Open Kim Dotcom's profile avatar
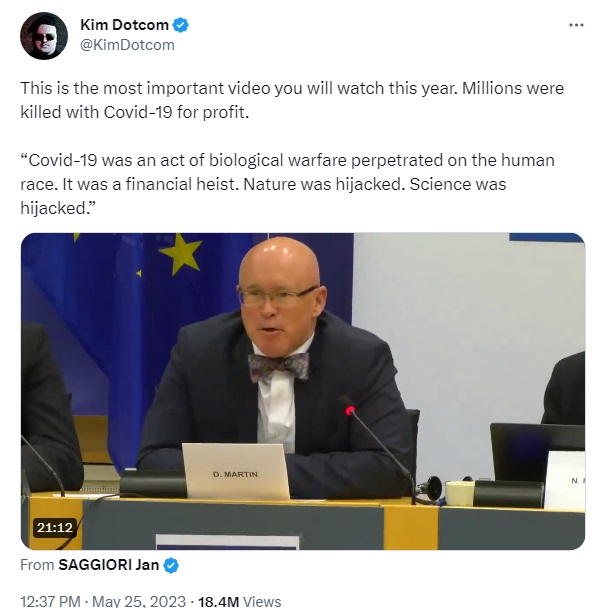This screenshot has height=612, width=600. (x=44, y=36)
